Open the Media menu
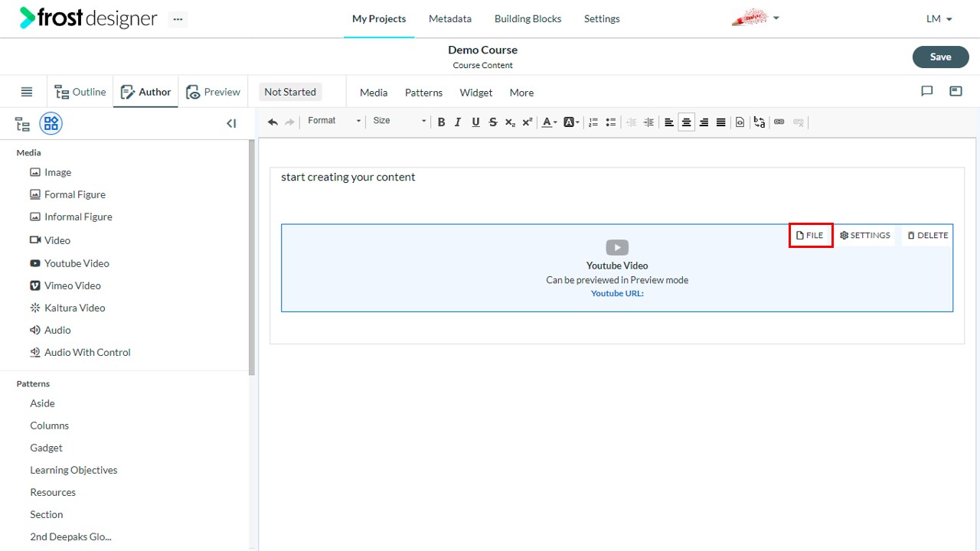Viewport: 980px width, 551px height. (x=374, y=93)
